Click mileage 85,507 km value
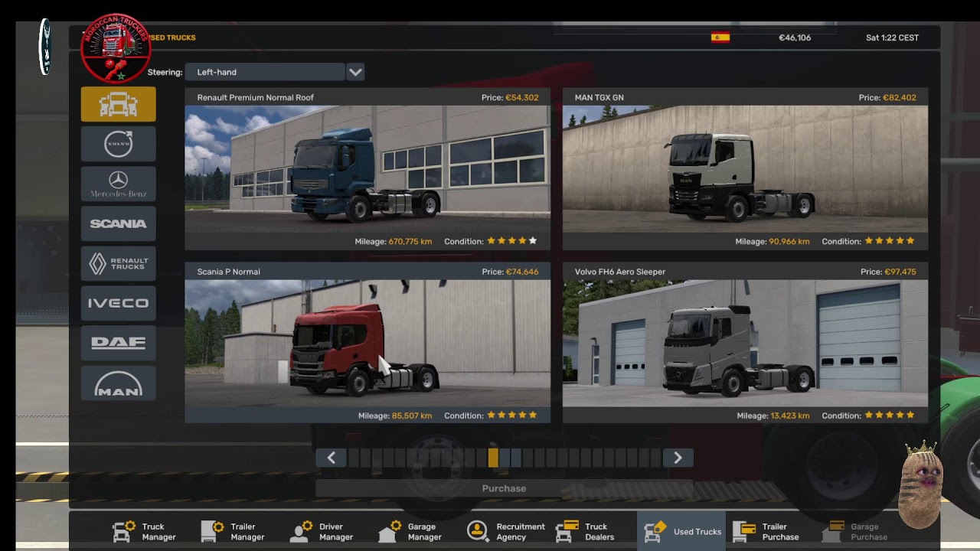Viewport: 980px width, 551px height. (412, 416)
